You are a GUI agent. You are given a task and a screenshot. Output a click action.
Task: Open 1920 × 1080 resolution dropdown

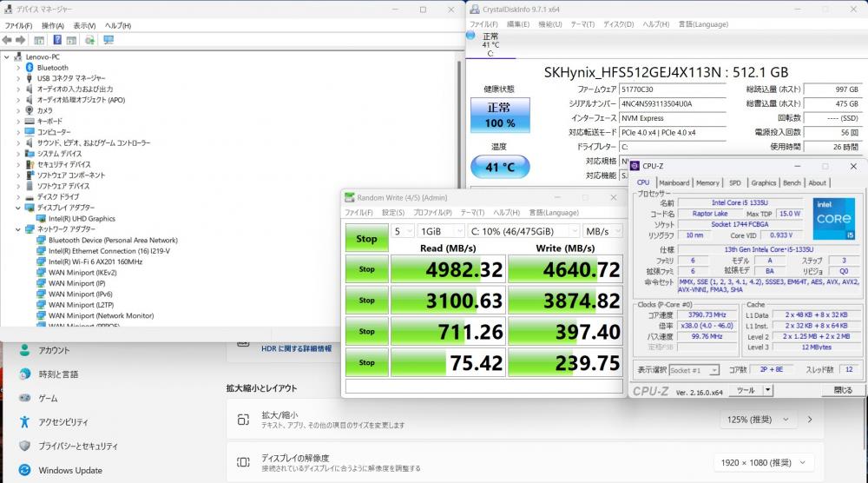point(762,462)
